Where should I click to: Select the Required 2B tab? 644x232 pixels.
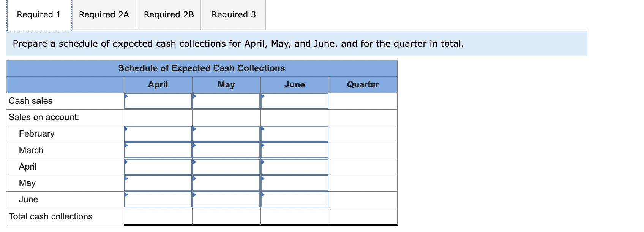169,14
